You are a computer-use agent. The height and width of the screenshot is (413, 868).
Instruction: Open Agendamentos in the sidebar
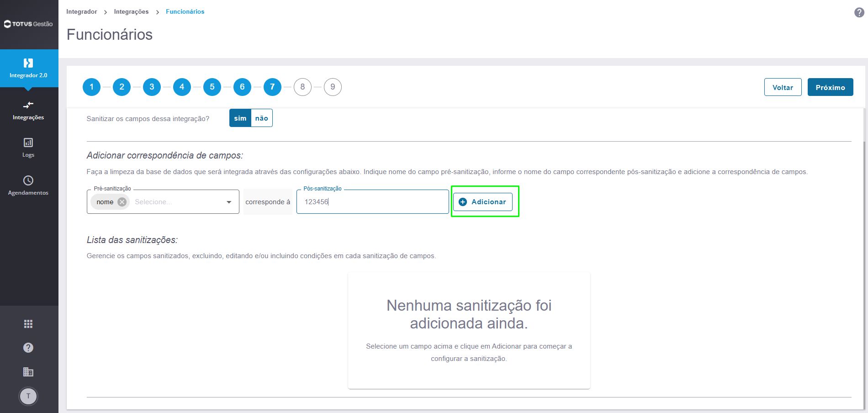28,186
